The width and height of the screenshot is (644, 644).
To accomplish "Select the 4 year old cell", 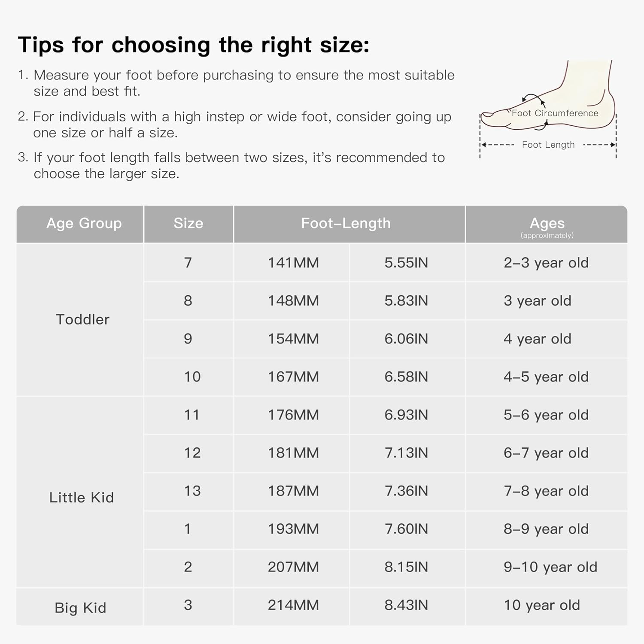I will tap(547, 339).
